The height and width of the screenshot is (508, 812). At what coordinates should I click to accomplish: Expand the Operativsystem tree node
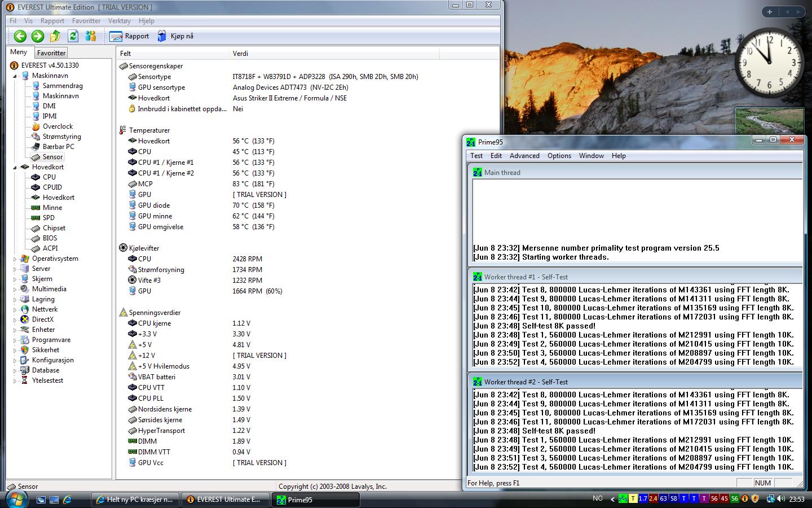pyautogui.click(x=15, y=259)
